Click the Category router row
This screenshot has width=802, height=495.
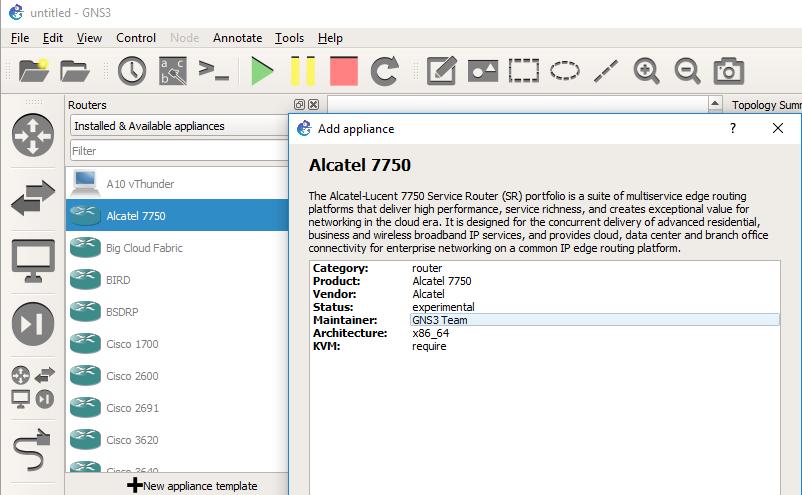point(545,268)
